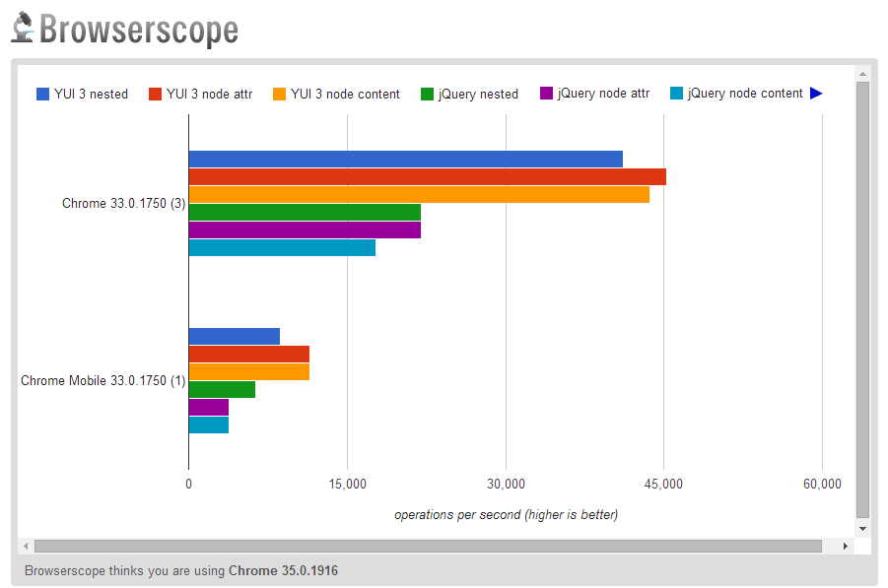Click the '45,000' x-axis tick label

point(663,484)
